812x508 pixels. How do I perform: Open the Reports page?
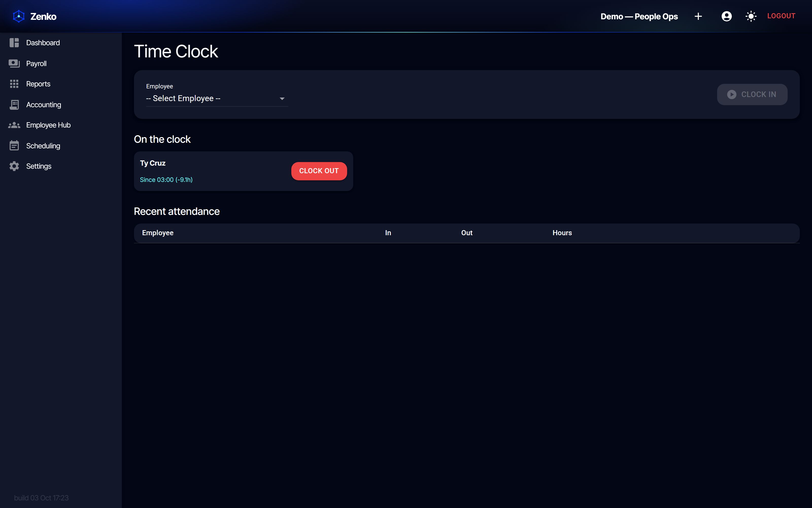[61, 84]
